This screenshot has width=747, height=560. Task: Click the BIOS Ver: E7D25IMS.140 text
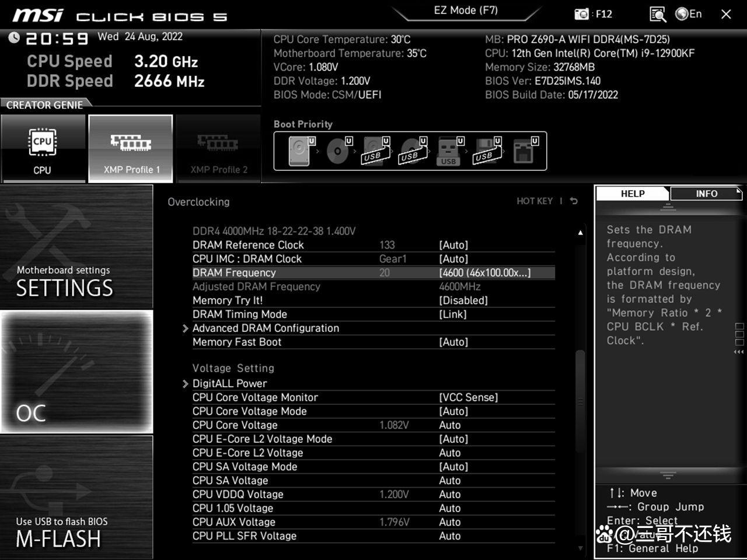pyautogui.click(x=543, y=81)
